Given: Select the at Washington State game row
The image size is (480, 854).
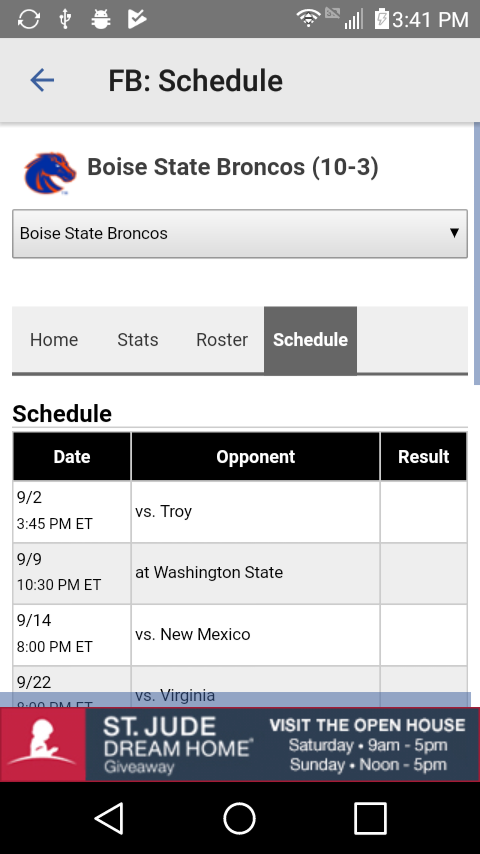Looking at the screenshot, I should pyautogui.click(x=240, y=573).
